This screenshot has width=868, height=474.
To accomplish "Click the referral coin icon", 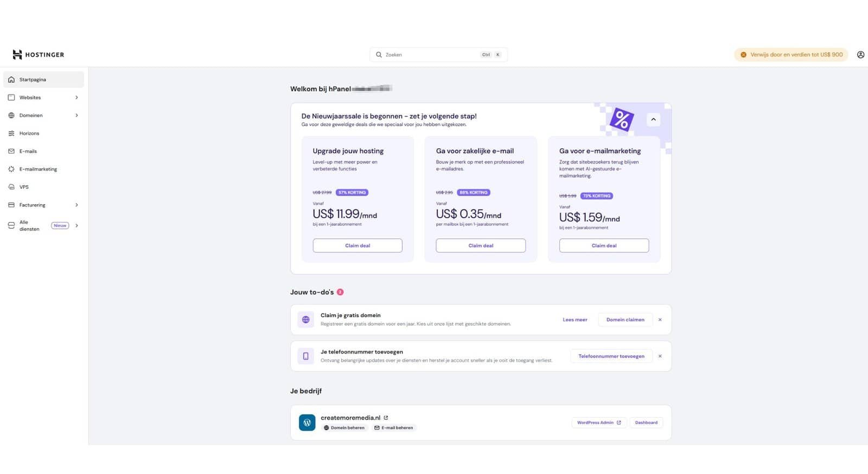I will coord(744,55).
